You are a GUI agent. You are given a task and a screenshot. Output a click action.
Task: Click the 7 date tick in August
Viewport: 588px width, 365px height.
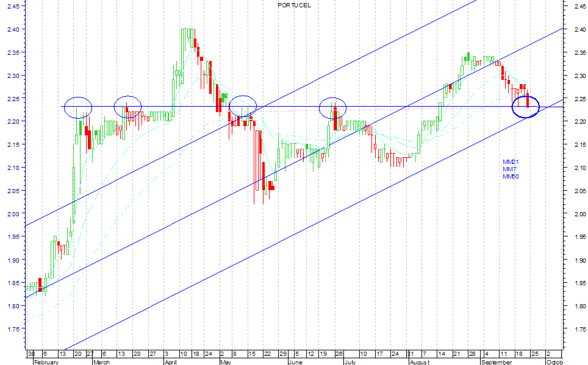coord(424,354)
